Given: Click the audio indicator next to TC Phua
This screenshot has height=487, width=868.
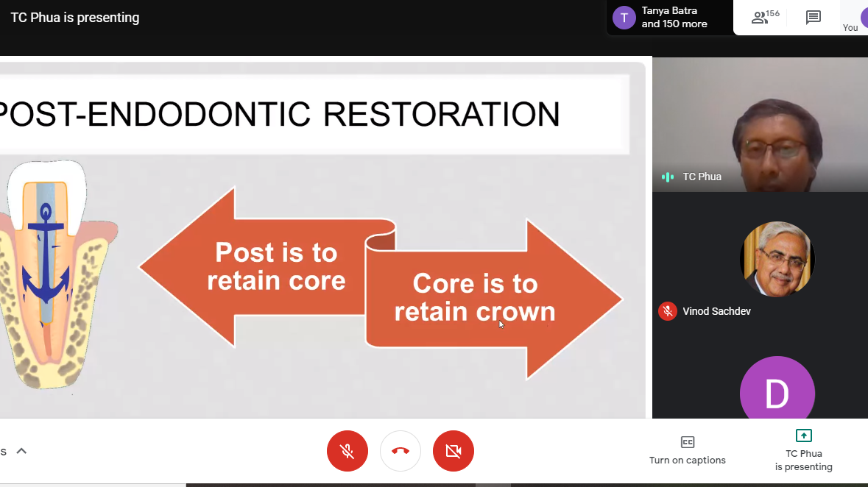Looking at the screenshot, I should tap(668, 177).
